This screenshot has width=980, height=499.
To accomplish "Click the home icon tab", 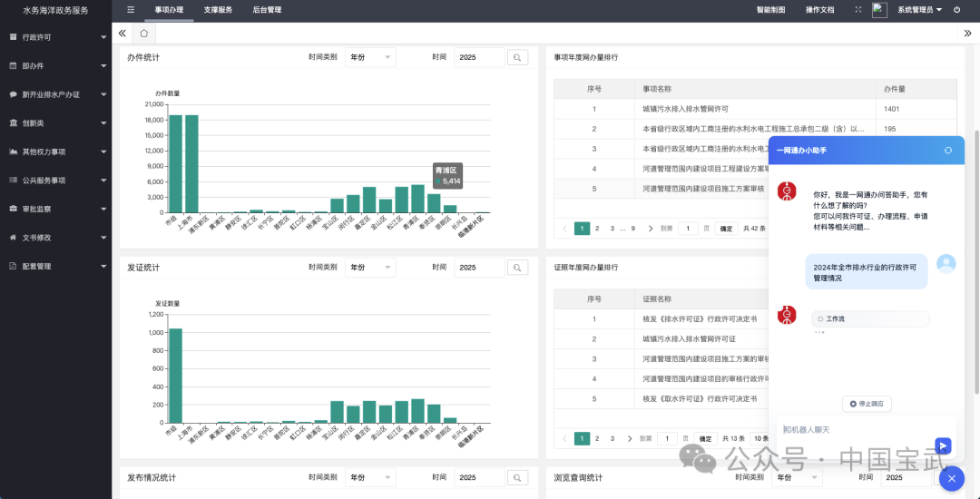I will (x=143, y=33).
